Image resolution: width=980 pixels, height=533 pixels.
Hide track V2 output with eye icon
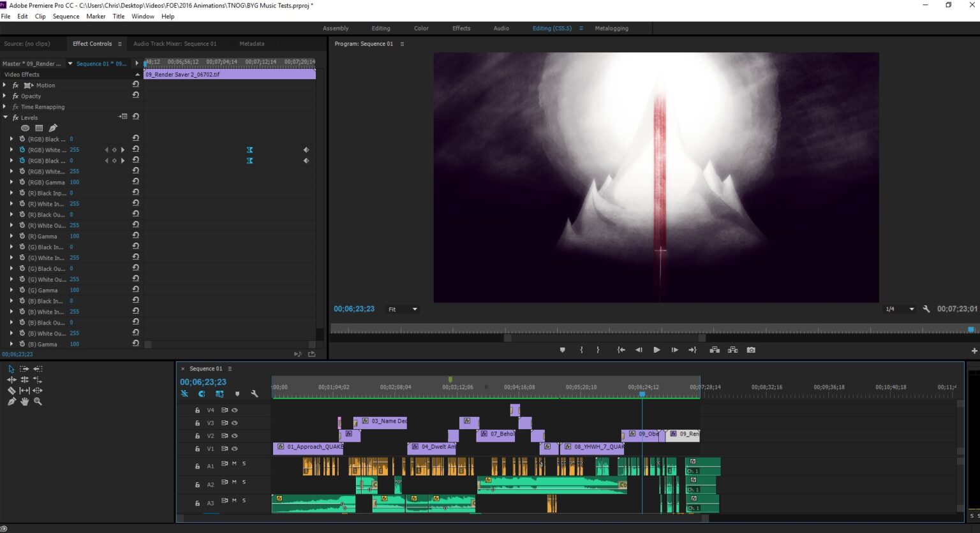click(x=235, y=435)
